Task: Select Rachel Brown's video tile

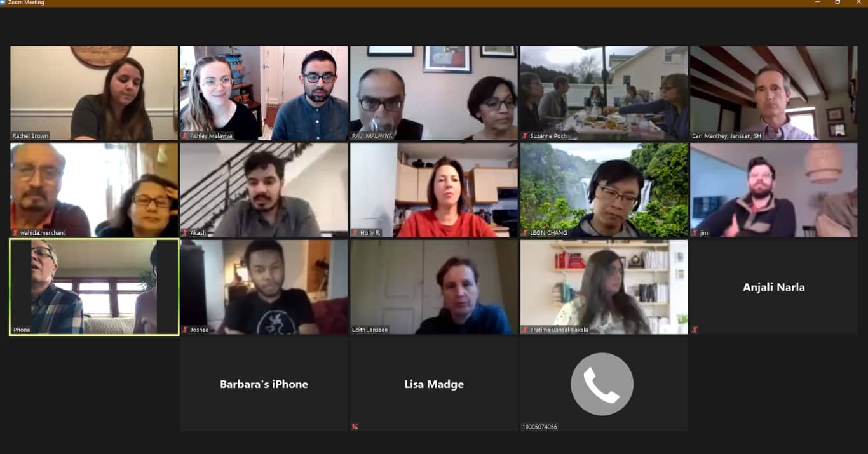Action: pyautogui.click(x=94, y=93)
